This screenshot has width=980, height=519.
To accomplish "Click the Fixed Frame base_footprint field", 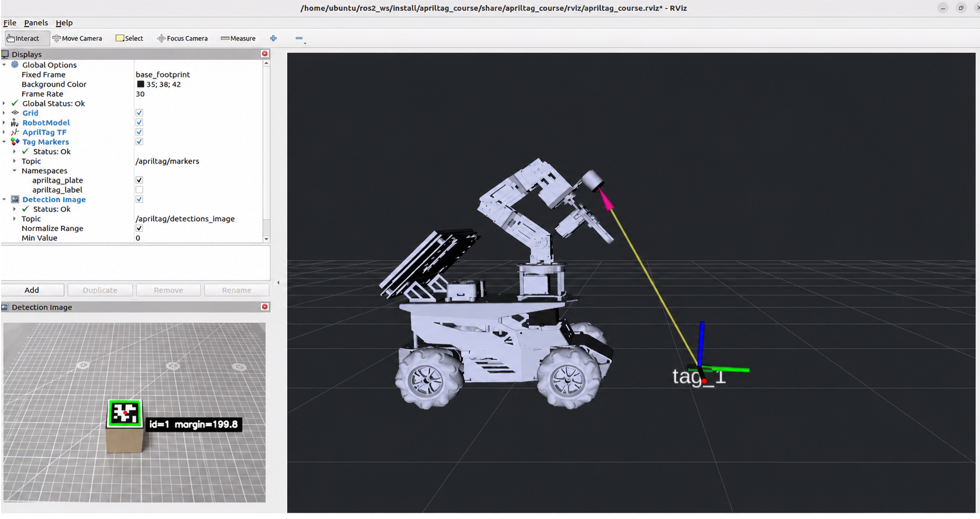I will click(198, 75).
